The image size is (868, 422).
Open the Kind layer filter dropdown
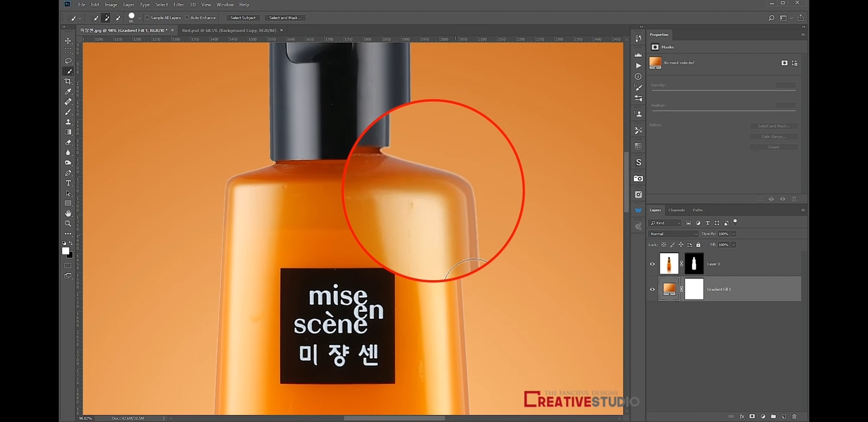click(665, 223)
